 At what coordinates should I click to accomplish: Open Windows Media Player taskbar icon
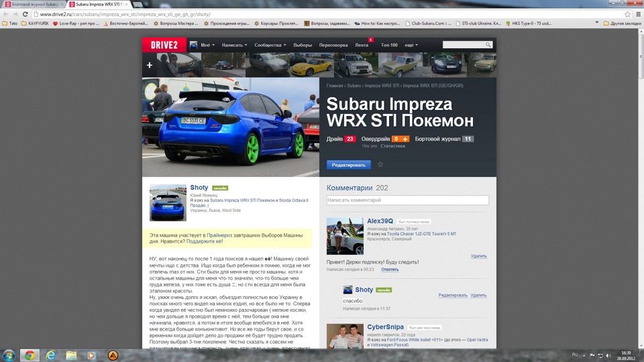pyautogui.click(x=92, y=355)
